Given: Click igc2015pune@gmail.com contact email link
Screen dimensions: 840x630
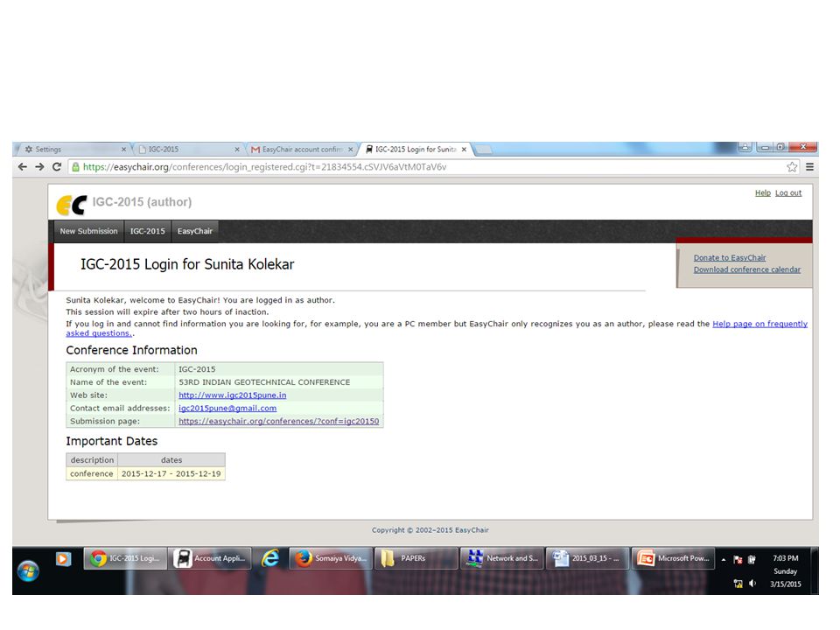Looking at the screenshot, I should pyautogui.click(x=227, y=409).
